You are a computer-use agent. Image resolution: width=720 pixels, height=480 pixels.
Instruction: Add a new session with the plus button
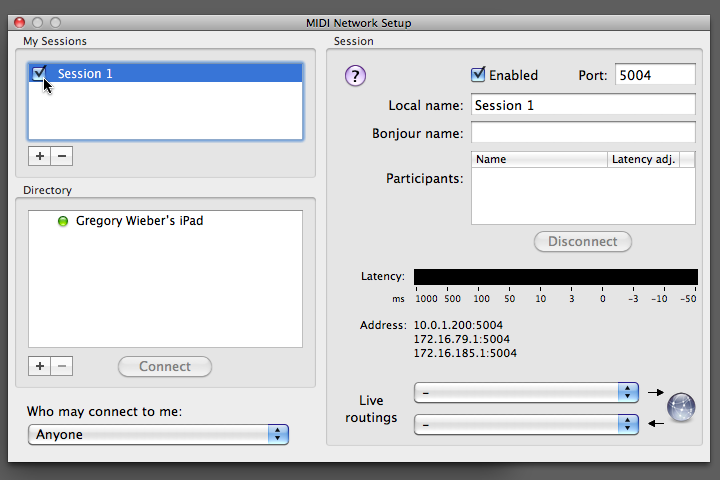click(x=40, y=156)
